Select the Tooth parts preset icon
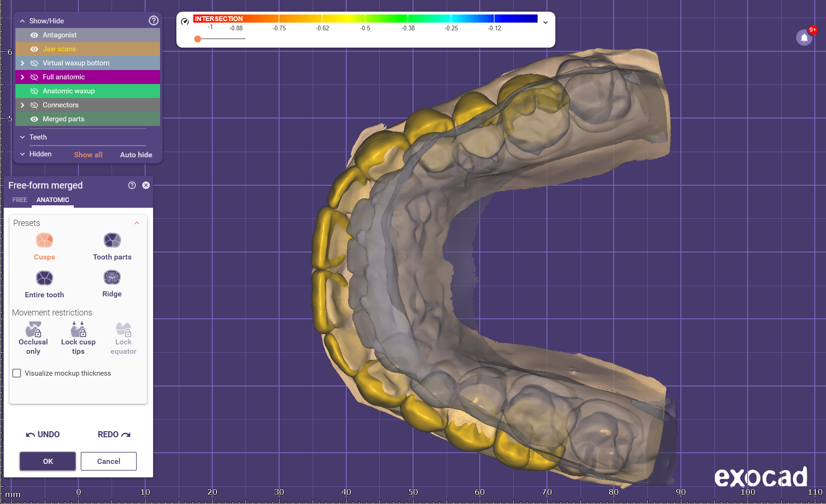 point(112,241)
